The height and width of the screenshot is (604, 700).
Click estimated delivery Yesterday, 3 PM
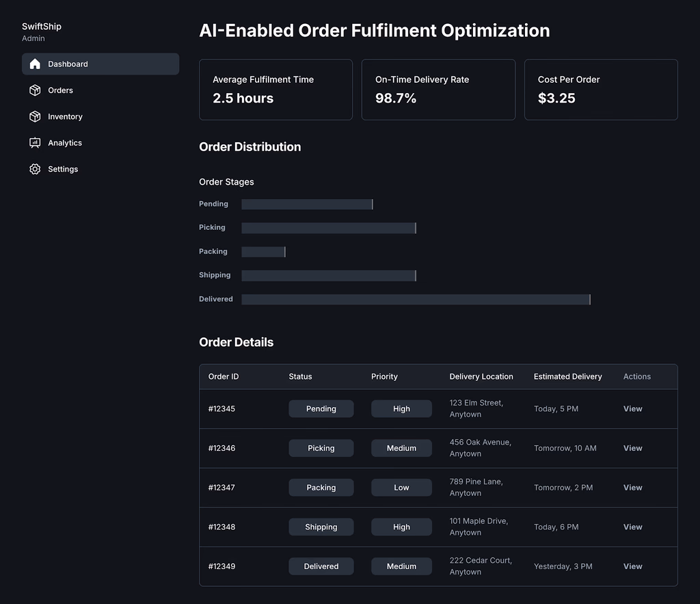pos(563,566)
